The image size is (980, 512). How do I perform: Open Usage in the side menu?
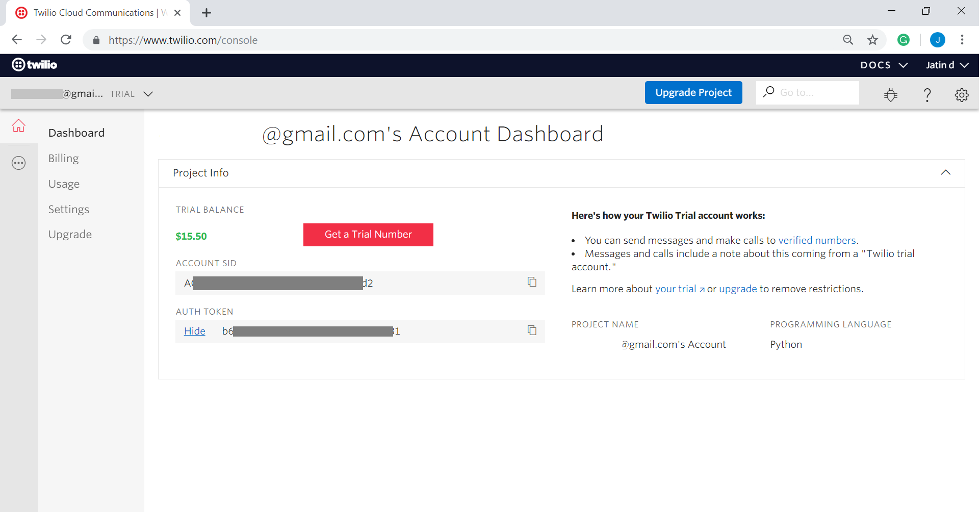64,184
